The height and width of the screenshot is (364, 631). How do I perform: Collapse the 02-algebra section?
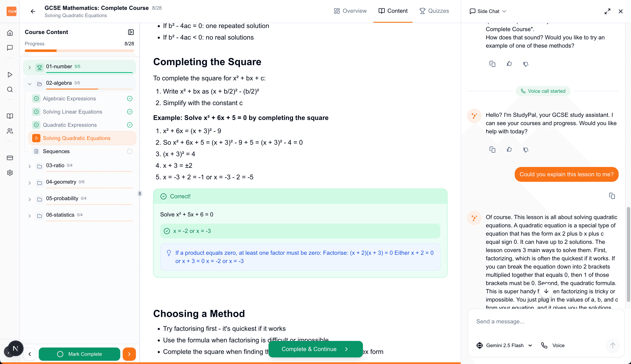pos(29,84)
